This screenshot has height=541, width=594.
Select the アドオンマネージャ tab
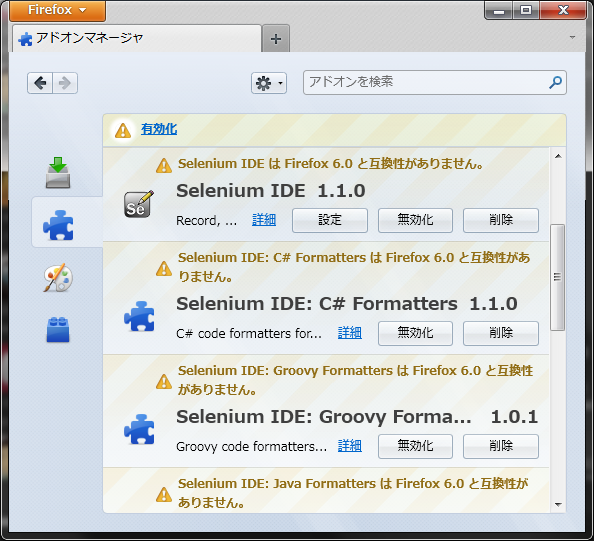pyautogui.click(x=137, y=38)
